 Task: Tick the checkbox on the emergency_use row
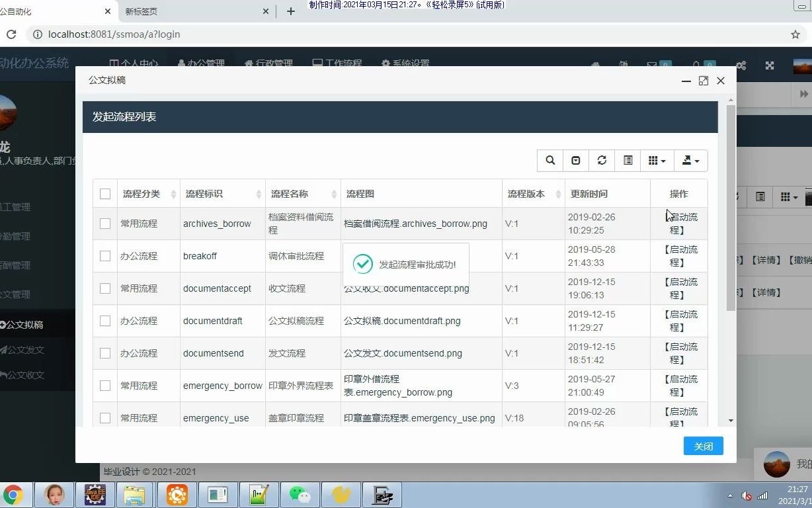tap(104, 417)
